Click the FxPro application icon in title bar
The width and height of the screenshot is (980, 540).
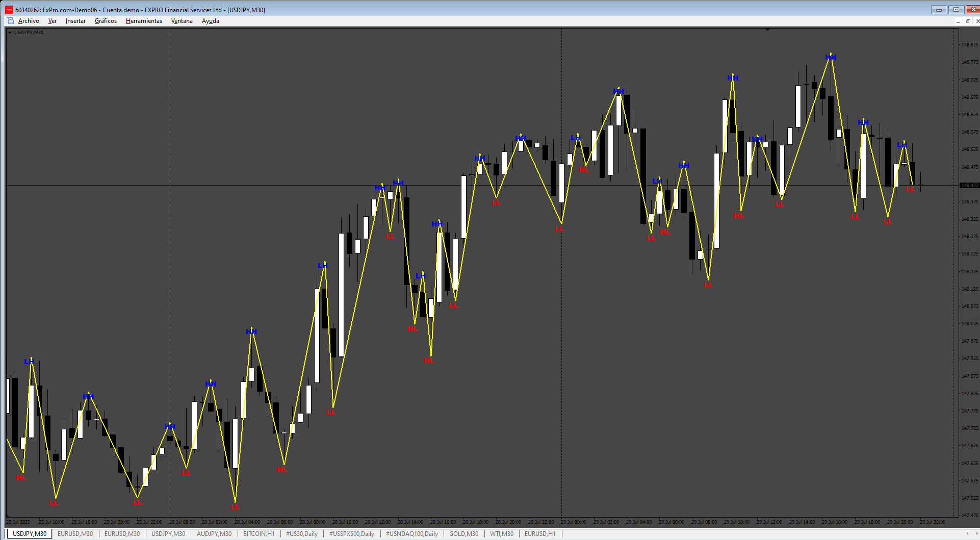point(9,10)
